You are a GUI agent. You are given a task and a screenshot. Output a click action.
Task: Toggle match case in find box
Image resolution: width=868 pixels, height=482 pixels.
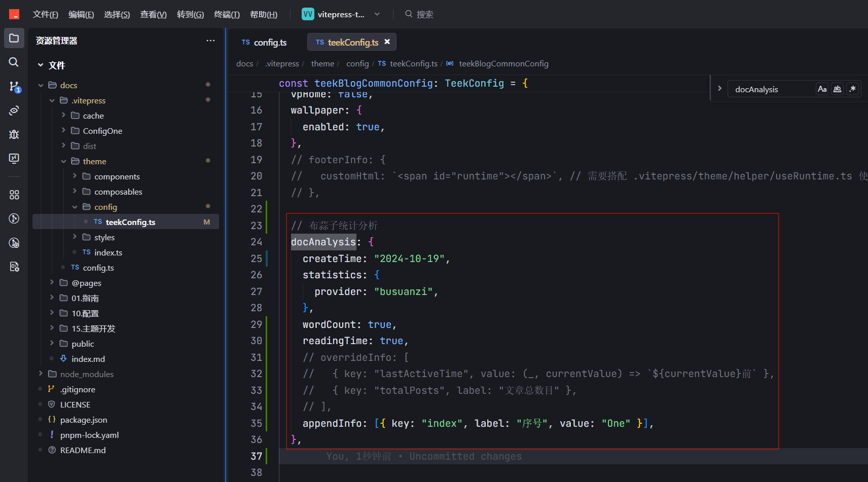point(822,89)
